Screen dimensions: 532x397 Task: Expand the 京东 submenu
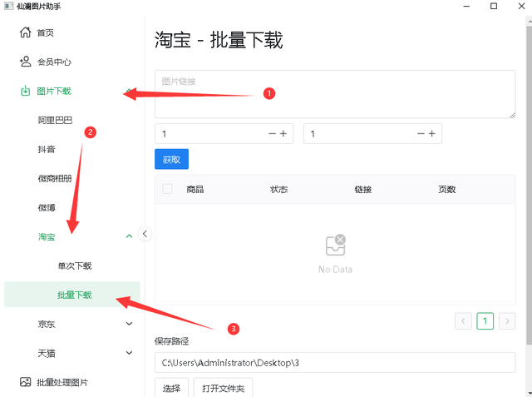pyautogui.click(x=130, y=324)
